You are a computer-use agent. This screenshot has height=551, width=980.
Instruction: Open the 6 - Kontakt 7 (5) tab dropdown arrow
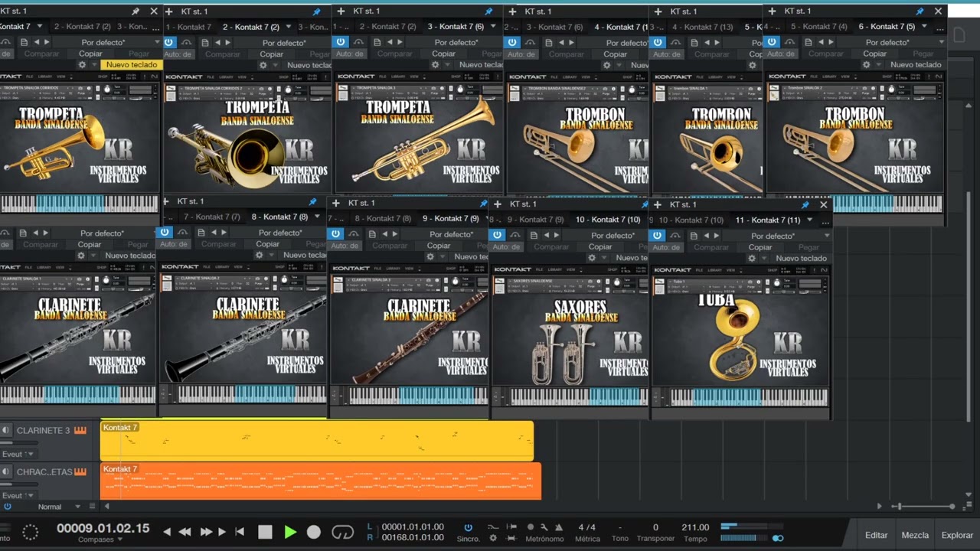tap(925, 27)
